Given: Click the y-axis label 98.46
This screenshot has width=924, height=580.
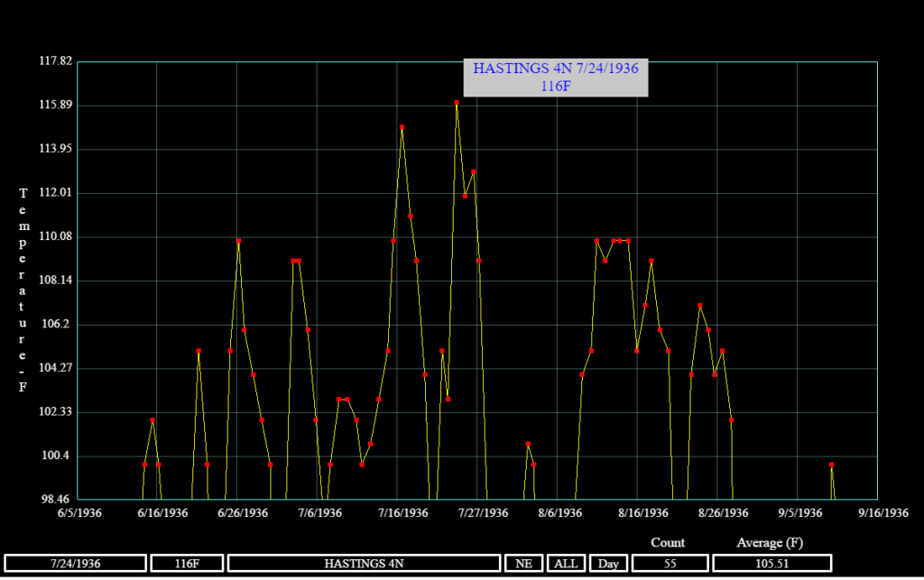Looking at the screenshot, I should point(55,499).
